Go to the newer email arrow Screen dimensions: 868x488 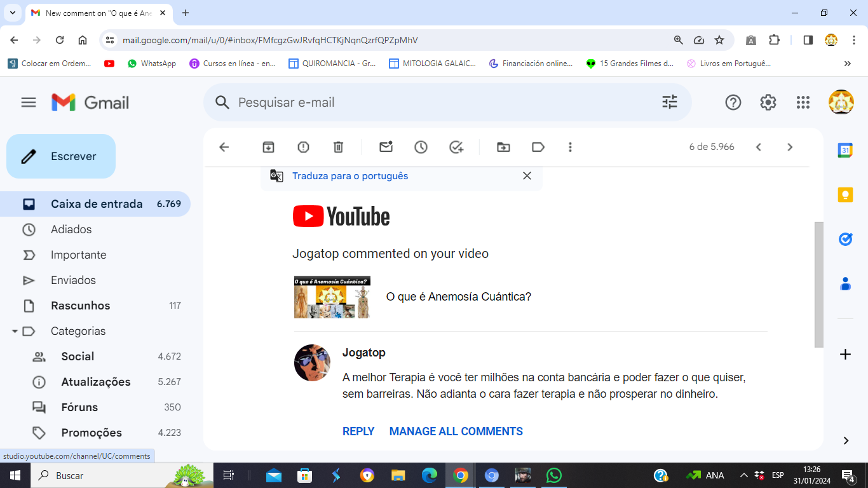(758, 147)
